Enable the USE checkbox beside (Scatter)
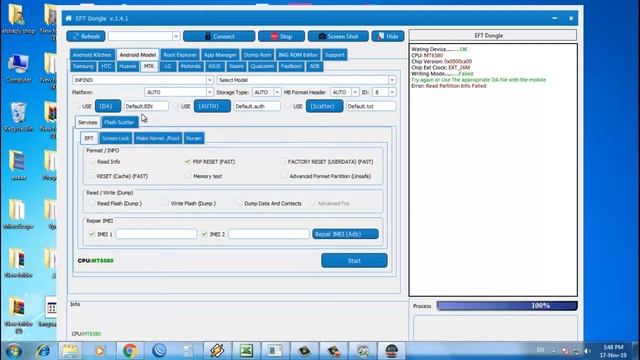The width and height of the screenshot is (640, 360). pos(288,106)
